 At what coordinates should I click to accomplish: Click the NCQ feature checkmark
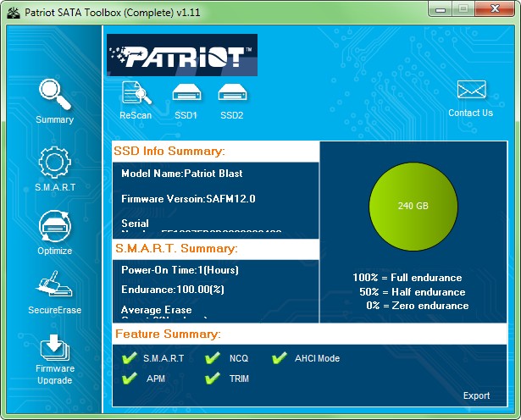coord(213,358)
